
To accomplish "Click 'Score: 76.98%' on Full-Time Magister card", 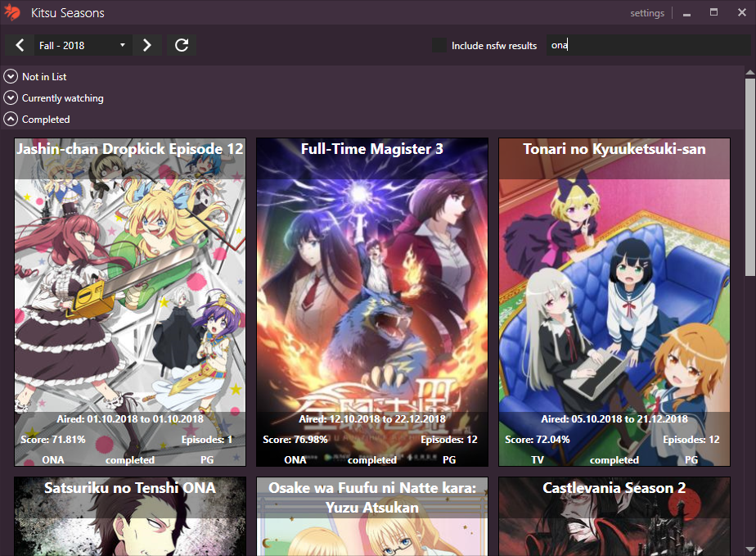I will pyautogui.click(x=295, y=440).
